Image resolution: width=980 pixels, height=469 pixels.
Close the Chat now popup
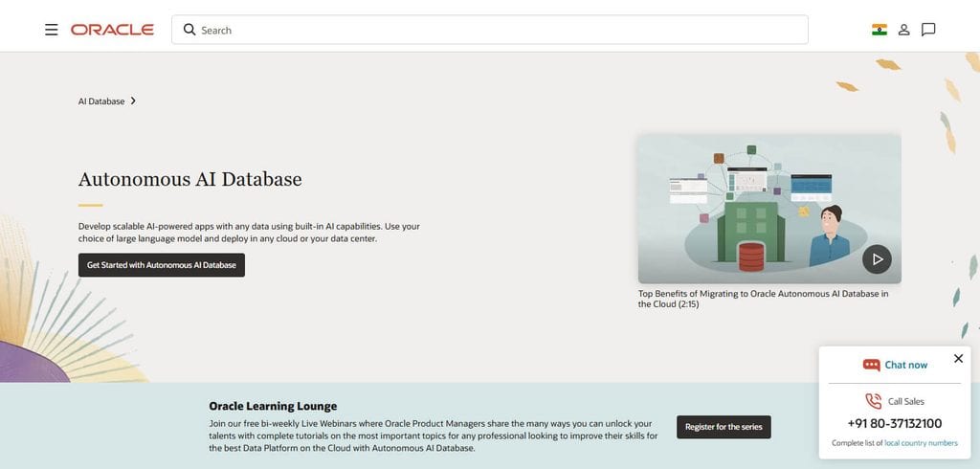click(958, 358)
